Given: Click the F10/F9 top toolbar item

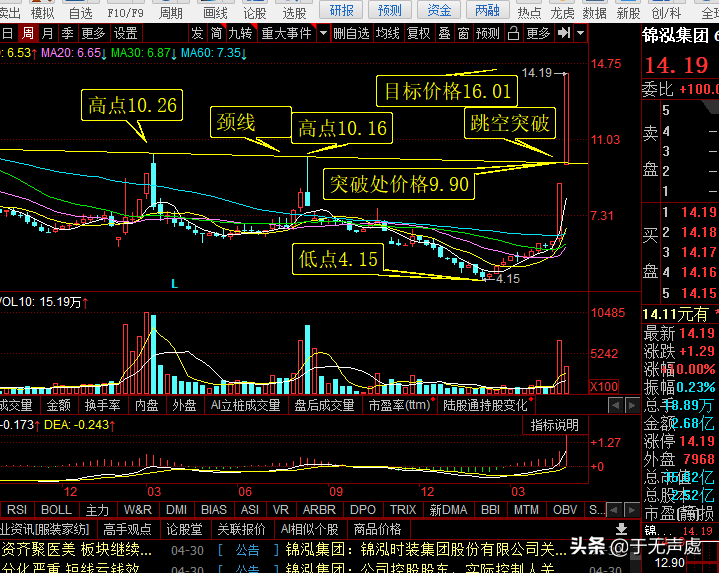Looking at the screenshot, I should [126, 13].
